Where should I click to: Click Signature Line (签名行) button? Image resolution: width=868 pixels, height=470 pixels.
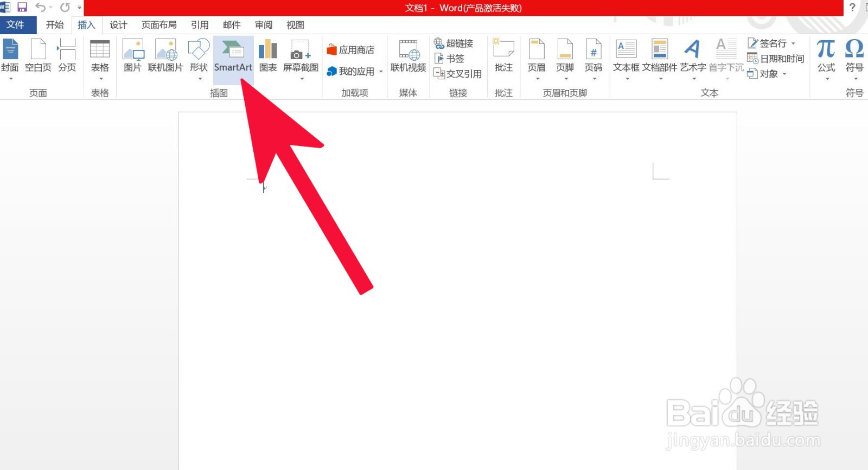point(767,43)
